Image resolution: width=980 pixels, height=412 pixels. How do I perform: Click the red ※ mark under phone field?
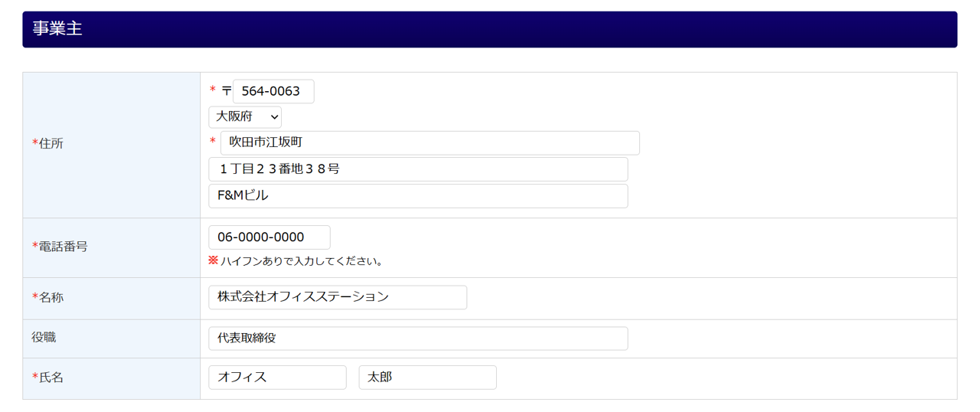coord(214,260)
